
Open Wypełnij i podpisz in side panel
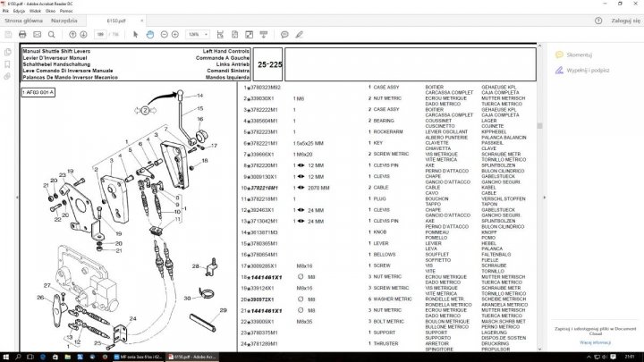click(x=584, y=68)
